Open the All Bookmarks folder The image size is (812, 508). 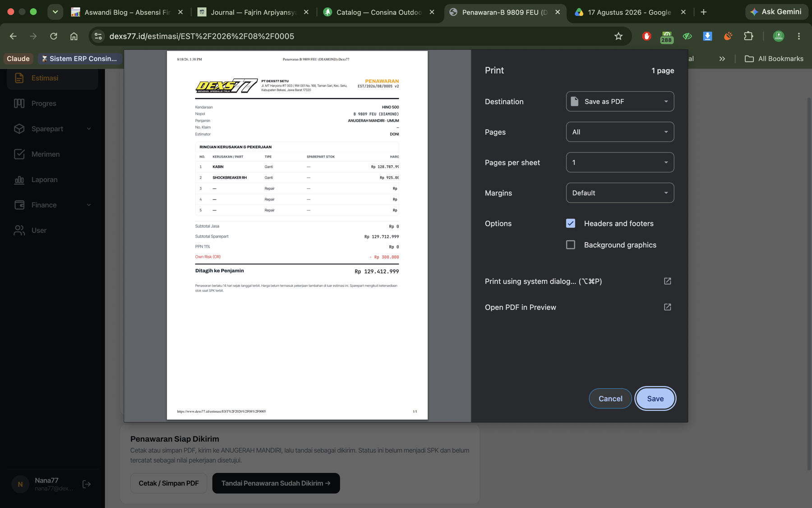(x=774, y=59)
